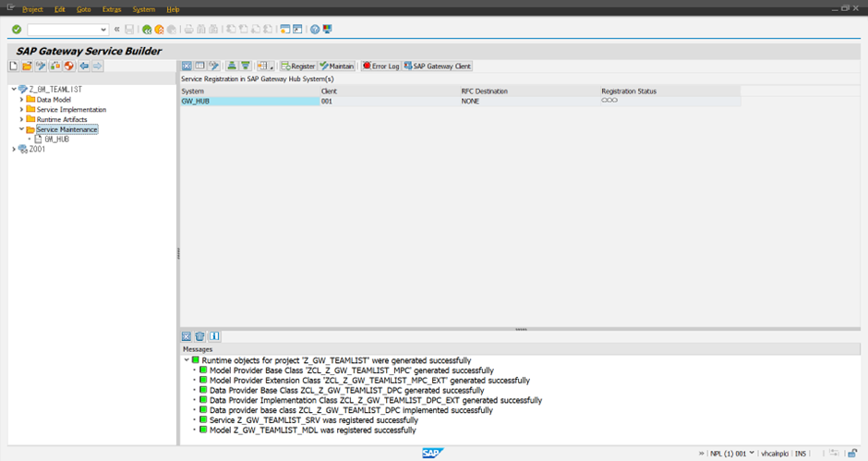Click the vhcalnplci host name in status bar
This screenshot has width=868, height=461.
[775, 454]
